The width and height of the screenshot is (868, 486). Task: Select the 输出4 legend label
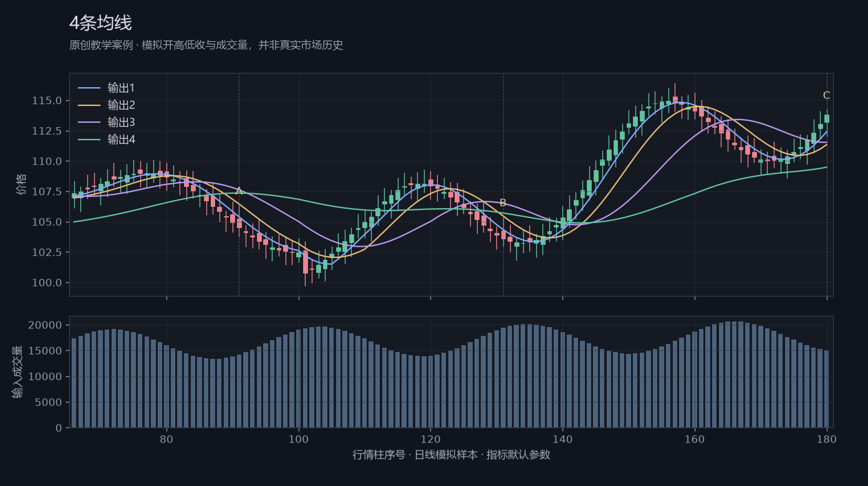pyautogui.click(x=121, y=140)
